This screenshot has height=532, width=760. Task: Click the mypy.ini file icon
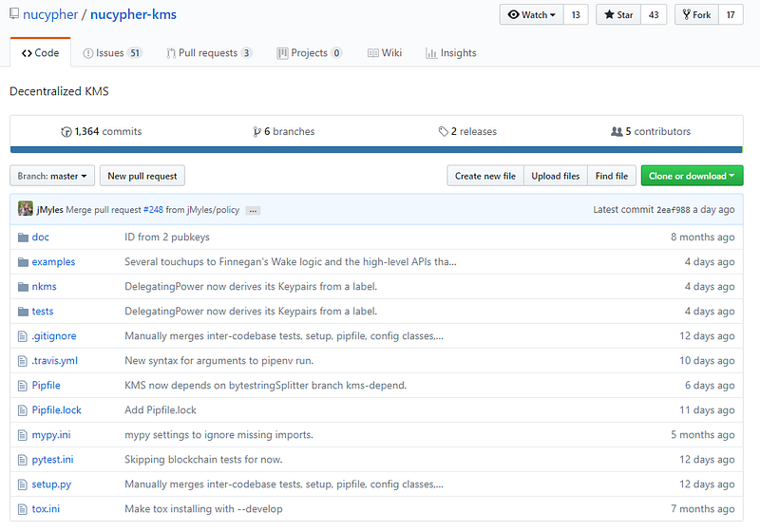tap(22, 435)
